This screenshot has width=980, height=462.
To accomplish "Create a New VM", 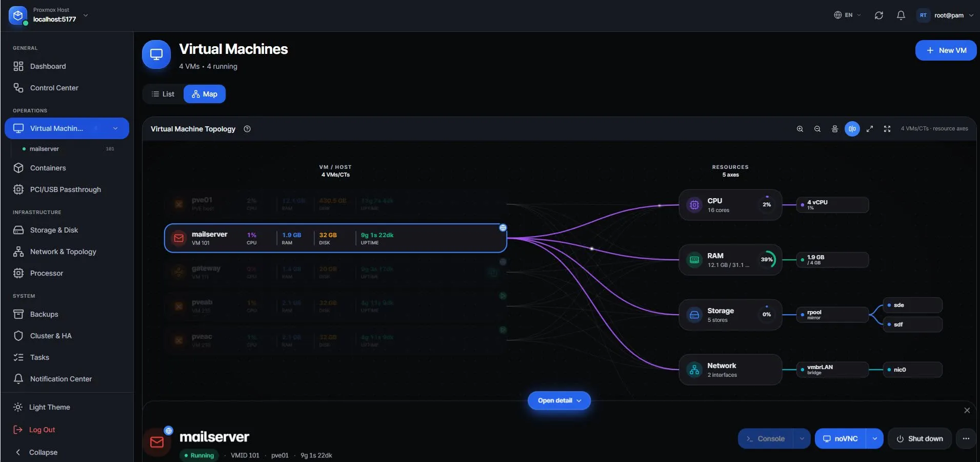I will tap(946, 50).
